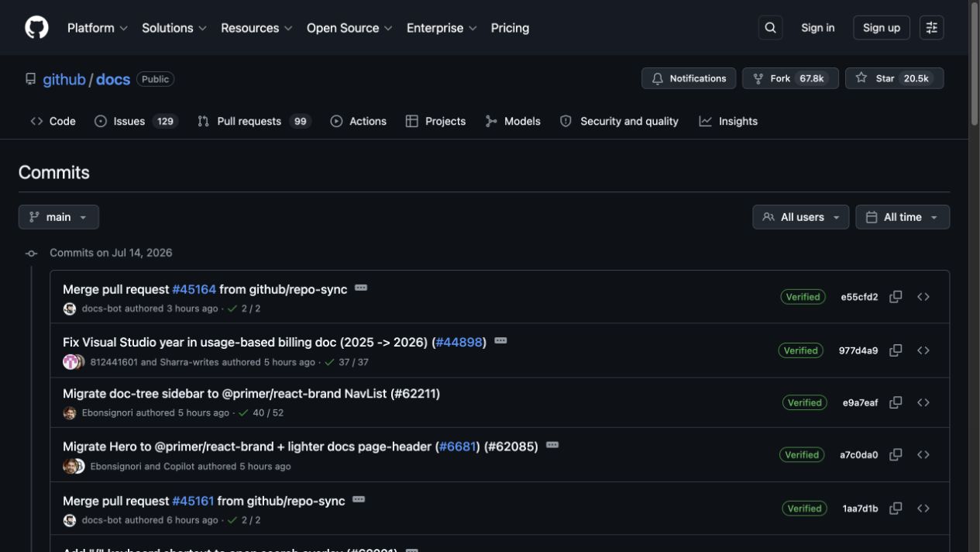The height and width of the screenshot is (552, 980).
Task: Click the page vertical scrollbar
Action: pos(974,65)
